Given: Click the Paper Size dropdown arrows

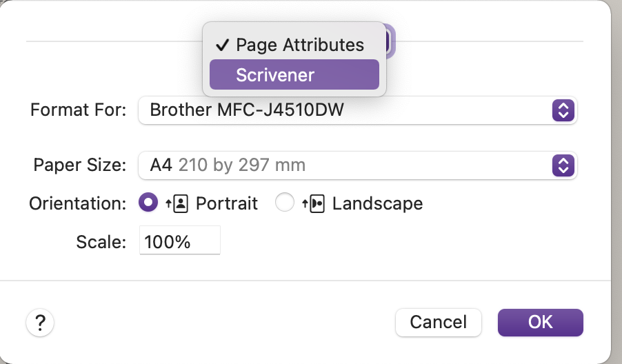Looking at the screenshot, I should [x=563, y=165].
